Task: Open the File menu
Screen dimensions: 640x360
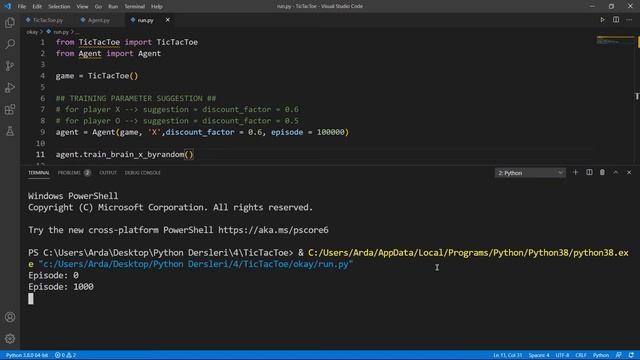Action: click(22, 7)
